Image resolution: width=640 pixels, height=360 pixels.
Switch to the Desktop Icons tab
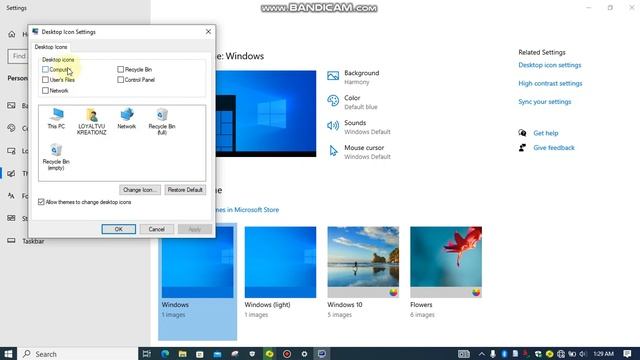pyautogui.click(x=51, y=47)
